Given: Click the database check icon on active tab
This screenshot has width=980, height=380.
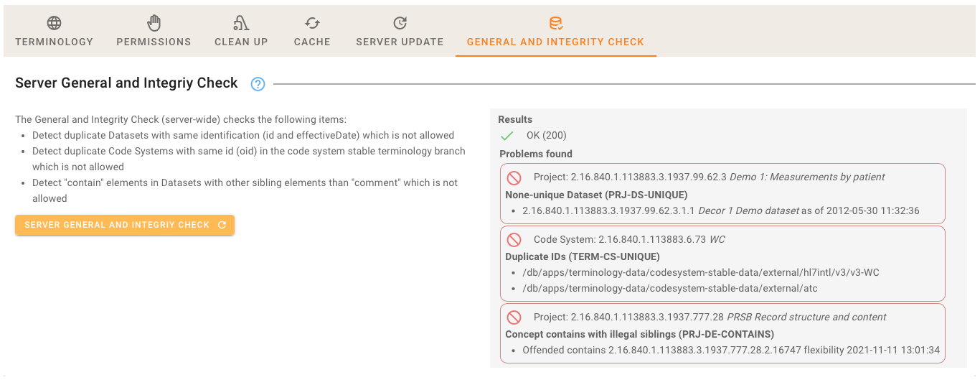Looking at the screenshot, I should 555,23.
